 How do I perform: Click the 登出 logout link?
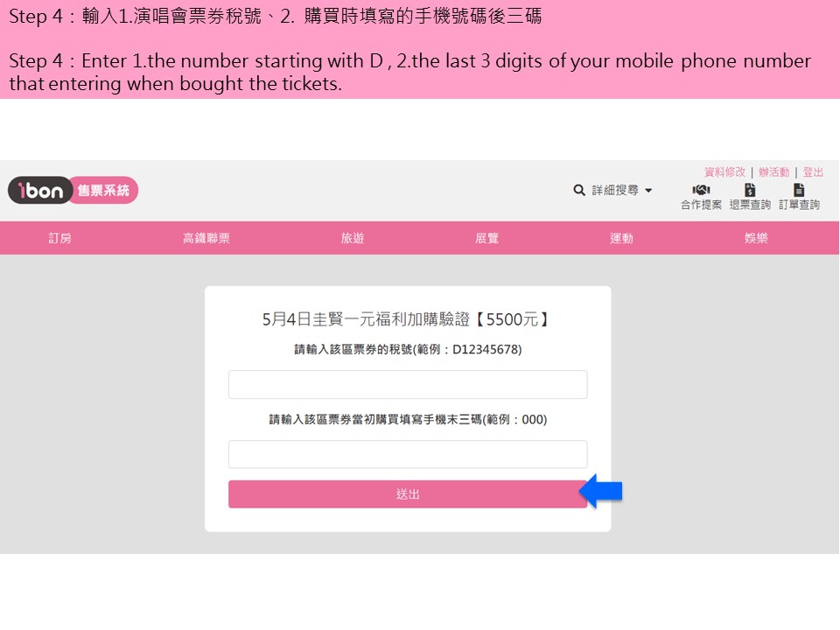813,172
